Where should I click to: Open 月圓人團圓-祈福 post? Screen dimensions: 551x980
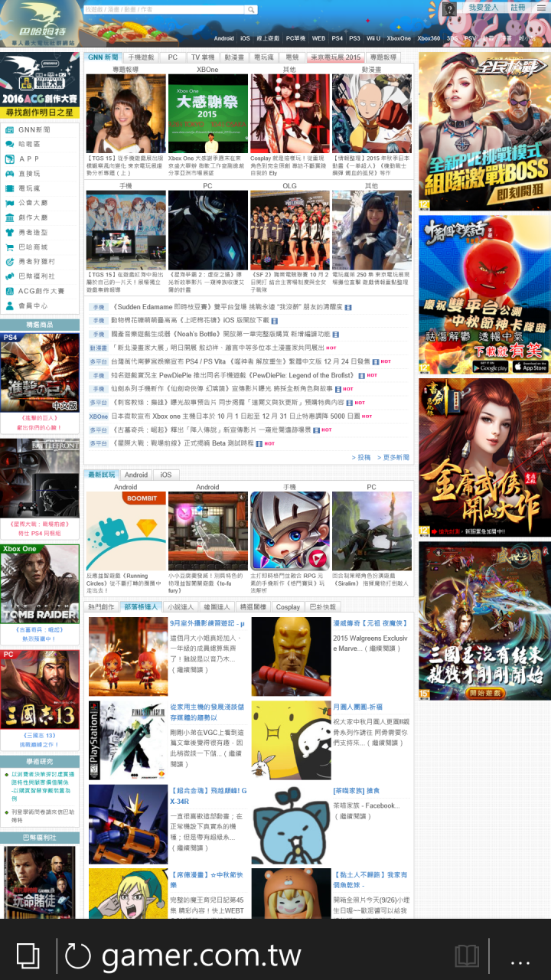pyautogui.click(x=358, y=707)
